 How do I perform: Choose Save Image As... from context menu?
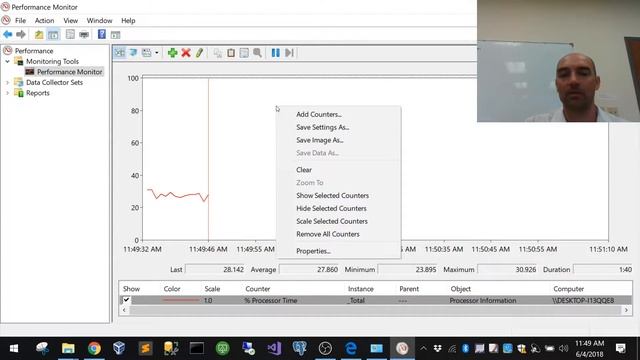click(320, 140)
